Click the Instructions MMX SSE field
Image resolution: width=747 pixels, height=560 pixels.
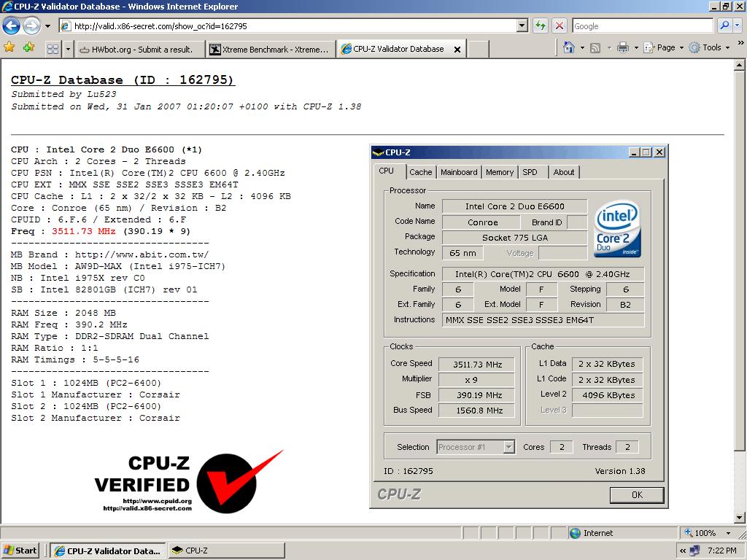tap(543, 320)
